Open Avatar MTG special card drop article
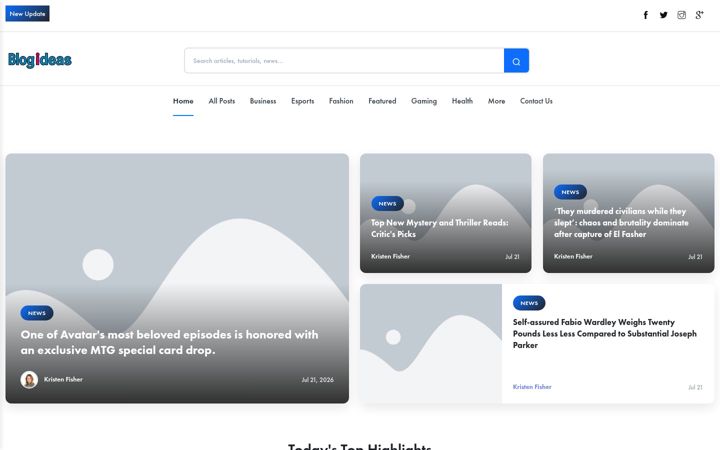Viewport: 720px width, 450px height. (169, 342)
